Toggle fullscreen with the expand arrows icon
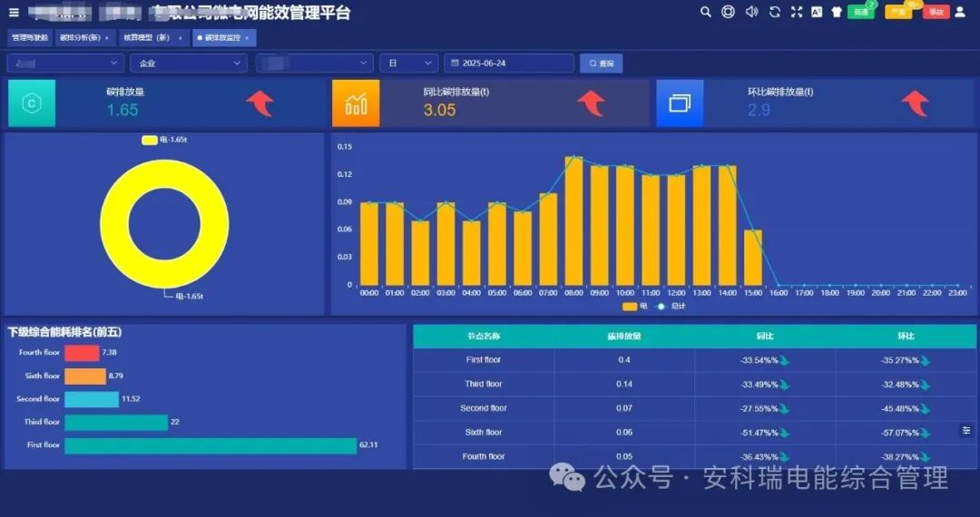980x517 pixels. [797, 12]
